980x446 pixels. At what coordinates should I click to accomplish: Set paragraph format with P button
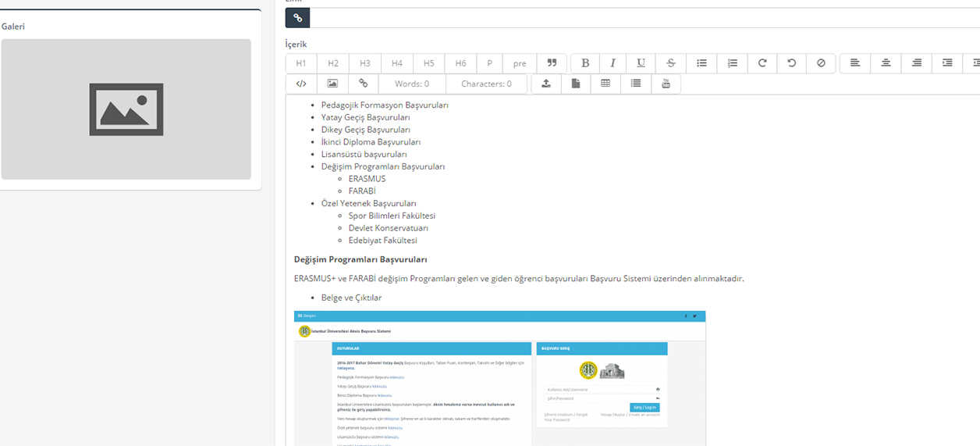tap(490, 63)
